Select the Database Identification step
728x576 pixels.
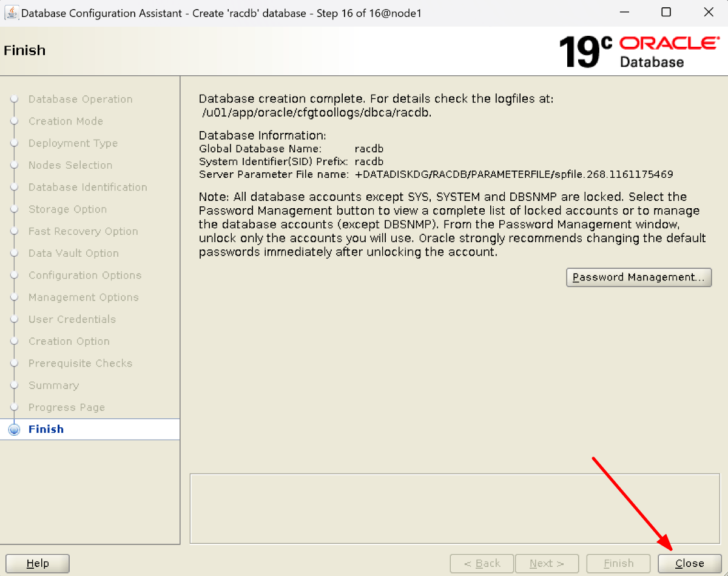coord(87,187)
